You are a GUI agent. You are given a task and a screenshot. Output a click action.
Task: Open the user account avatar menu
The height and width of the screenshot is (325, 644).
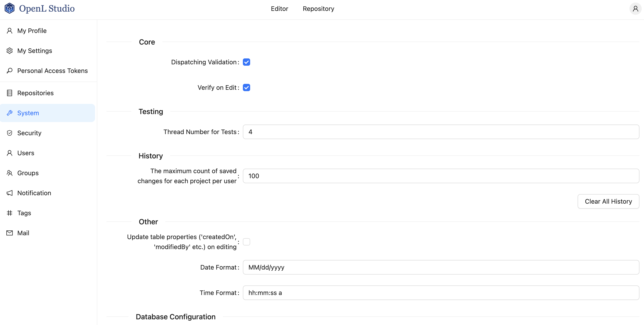click(x=635, y=9)
